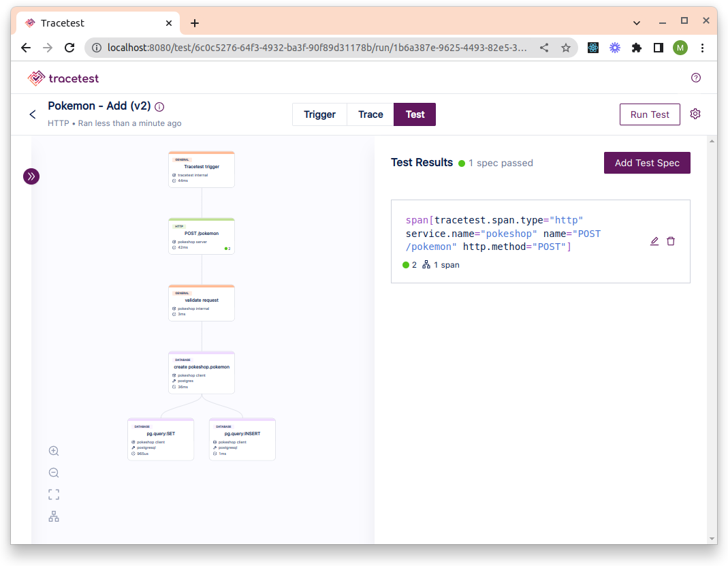Viewport: 728px width, 566px height.
Task: Open the help question mark icon
Action: coord(695,78)
